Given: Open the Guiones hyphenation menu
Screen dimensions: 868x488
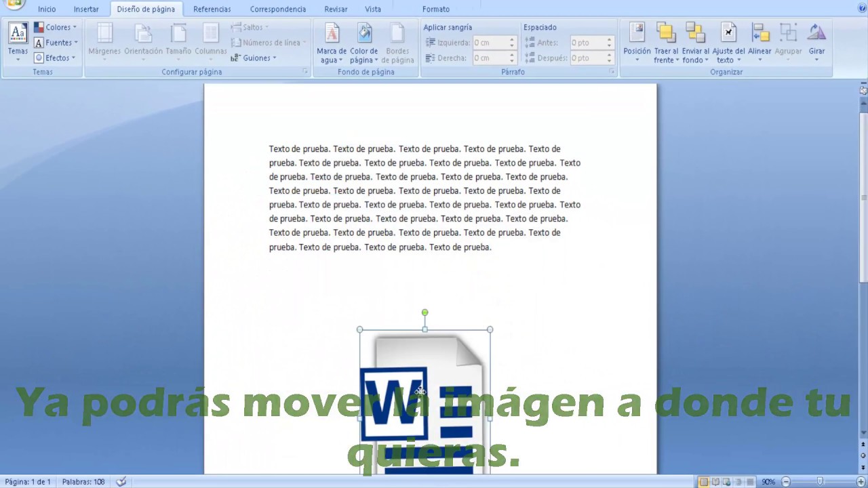Looking at the screenshot, I should point(254,58).
